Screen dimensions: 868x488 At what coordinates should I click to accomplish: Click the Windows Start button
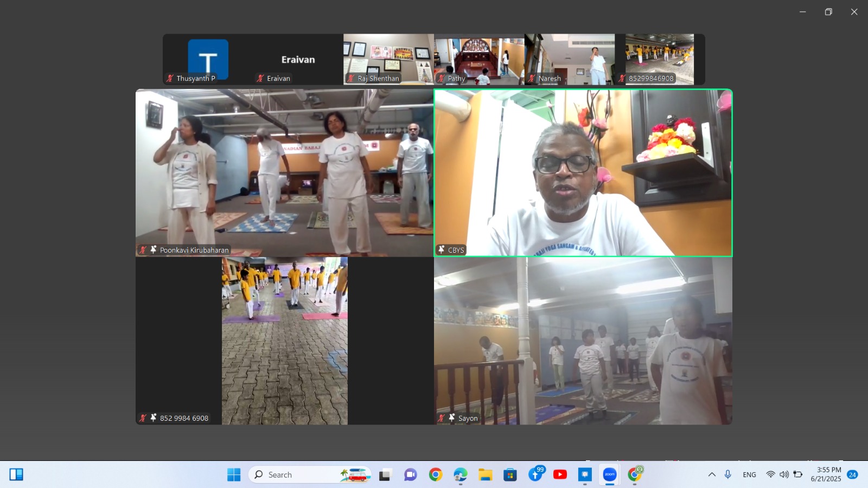pyautogui.click(x=234, y=475)
